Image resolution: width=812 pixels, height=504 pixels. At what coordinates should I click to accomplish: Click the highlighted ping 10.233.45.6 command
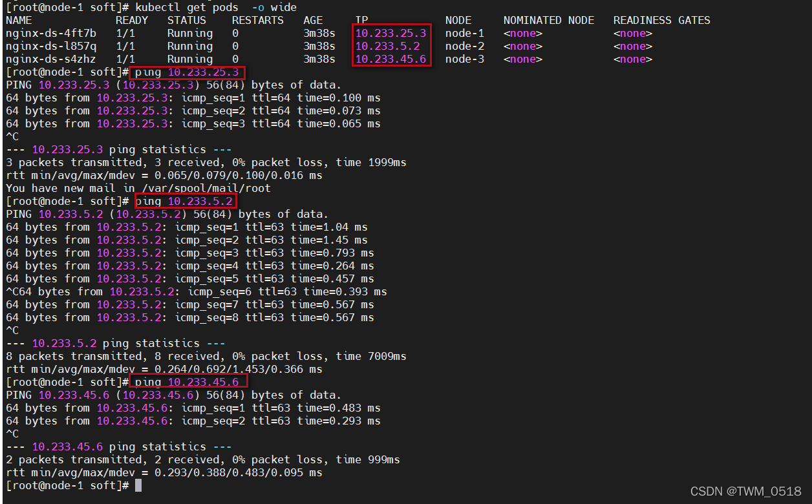tap(187, 382)
